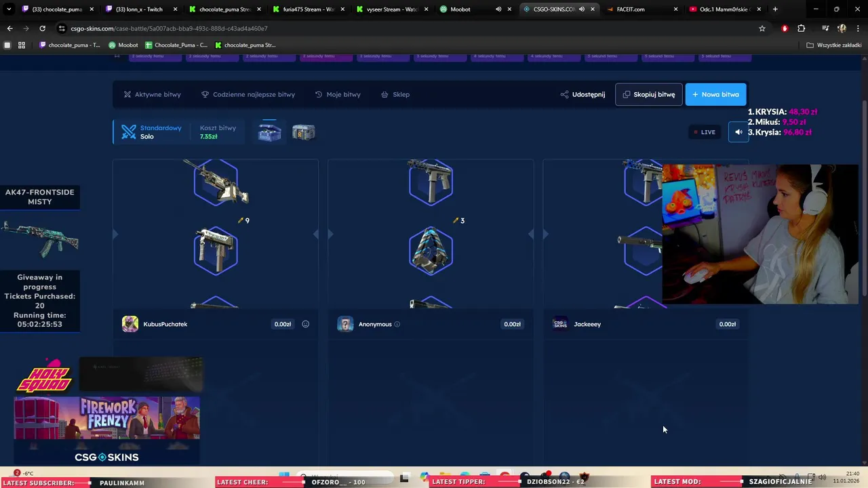Open the first blue case icon

point(269,132)
